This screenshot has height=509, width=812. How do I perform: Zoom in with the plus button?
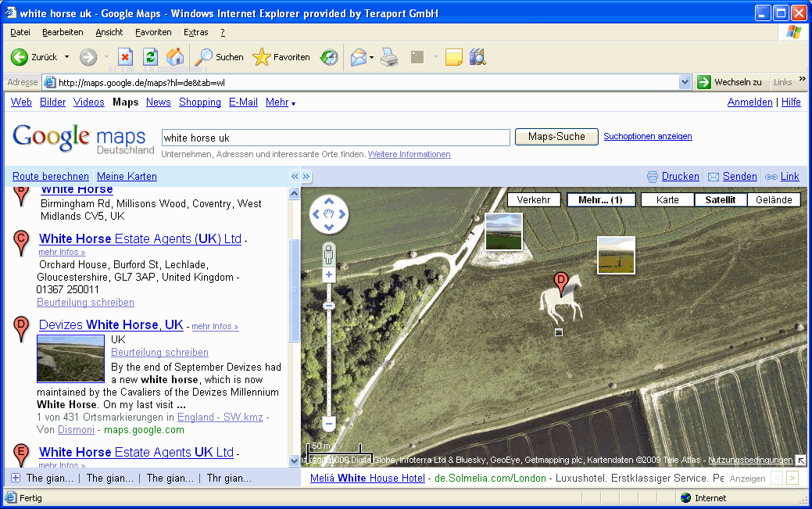click(x=328, y=274)
